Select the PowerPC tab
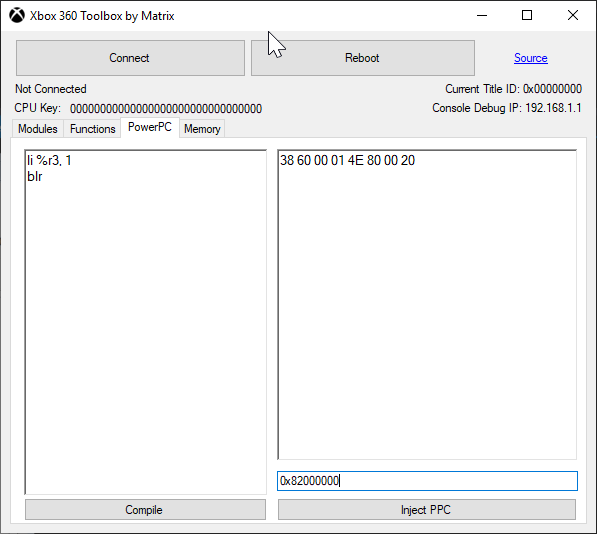Viewport: 597px width, 534px height. [150, 127]
